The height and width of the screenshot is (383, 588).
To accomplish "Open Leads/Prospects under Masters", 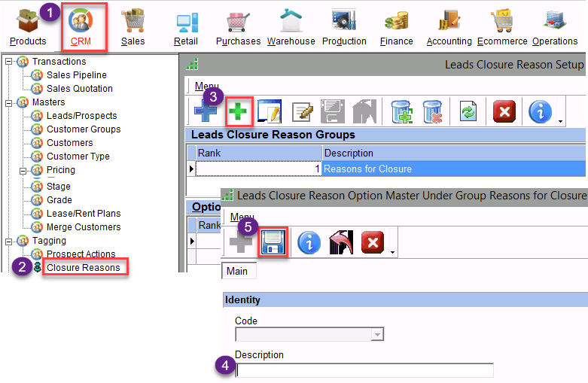I will click(x=81, y=116).
